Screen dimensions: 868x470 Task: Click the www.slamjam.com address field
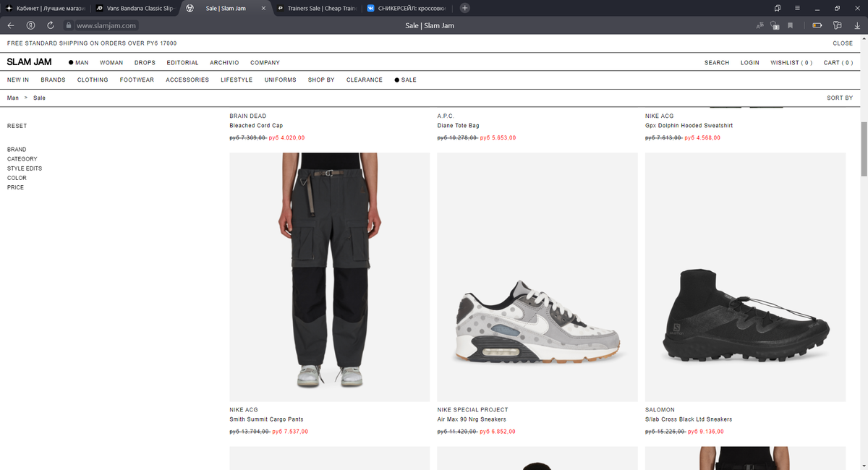106,25
